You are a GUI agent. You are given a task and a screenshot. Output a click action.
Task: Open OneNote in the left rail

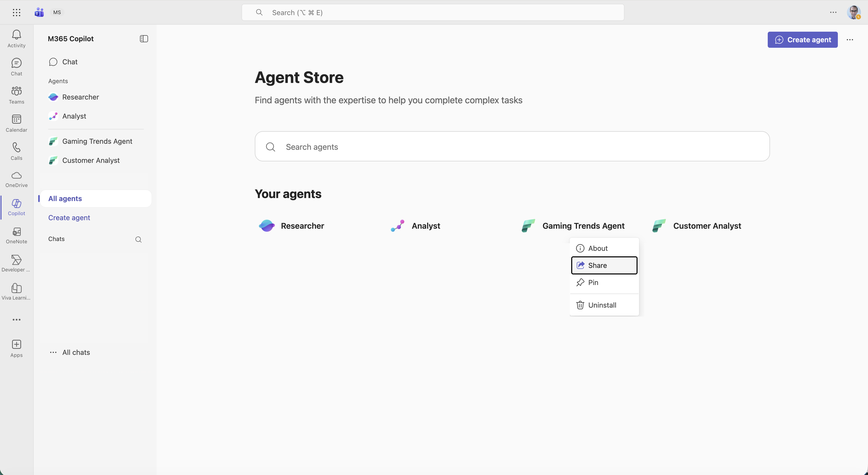tap(17, 235)
